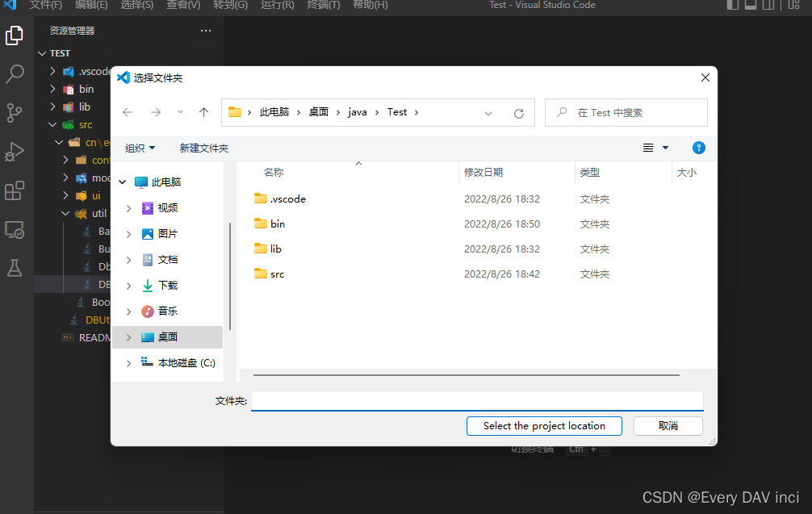Refresh the Test folder listing

point(519,113)
